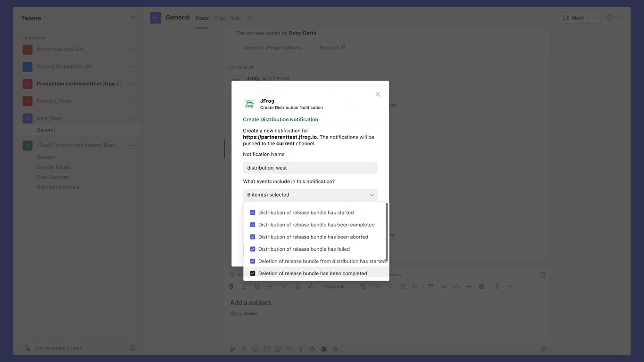Insert a quote block

click(430, 286)
